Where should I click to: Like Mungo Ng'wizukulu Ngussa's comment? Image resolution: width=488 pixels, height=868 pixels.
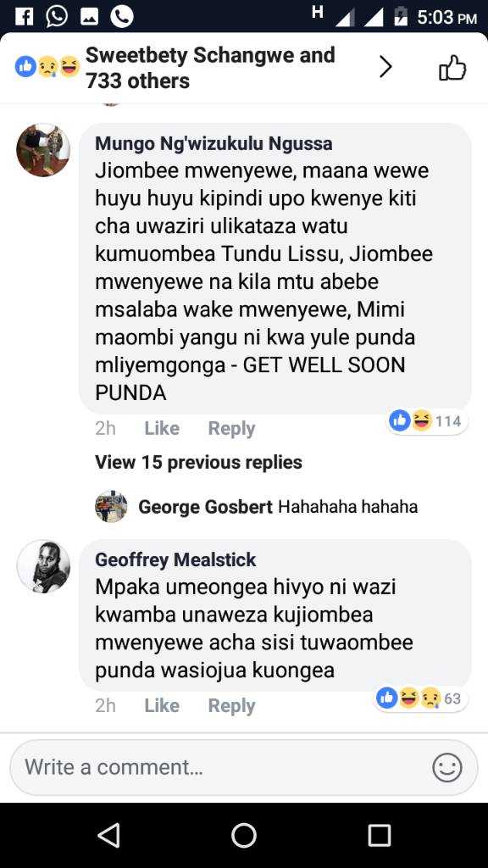[x=162, y=428]
